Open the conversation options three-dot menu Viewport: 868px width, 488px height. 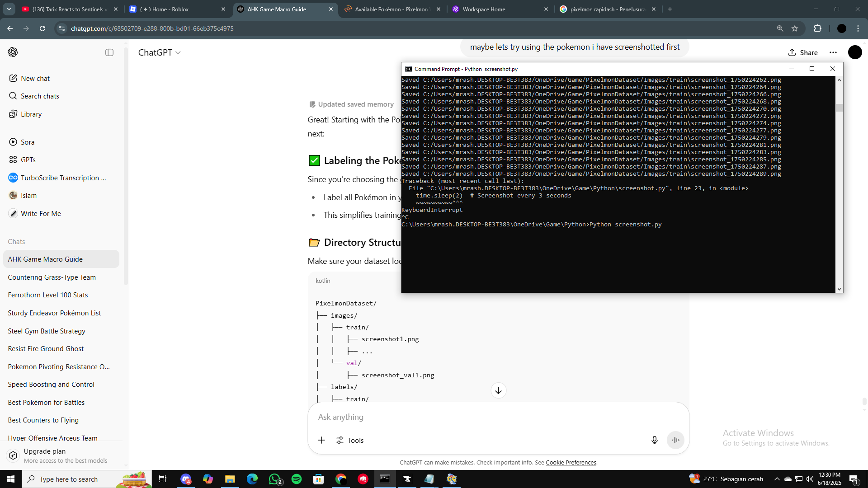[x=833, y=52]
